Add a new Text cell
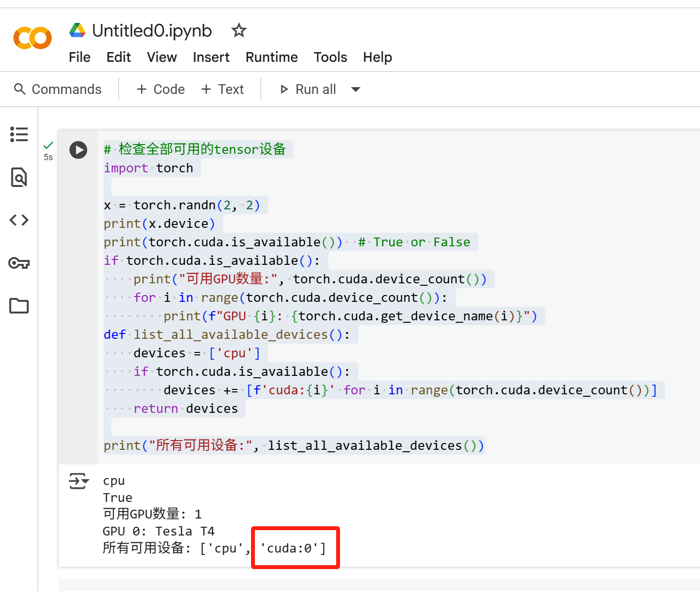This screenshot has width=700, height=591. tap(222, 90)
